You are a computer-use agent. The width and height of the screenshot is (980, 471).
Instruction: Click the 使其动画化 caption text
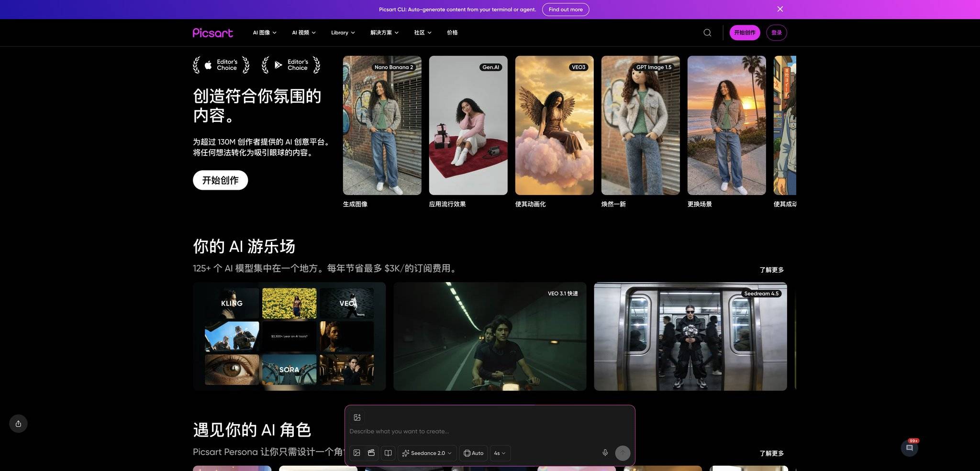pos(530,204)
